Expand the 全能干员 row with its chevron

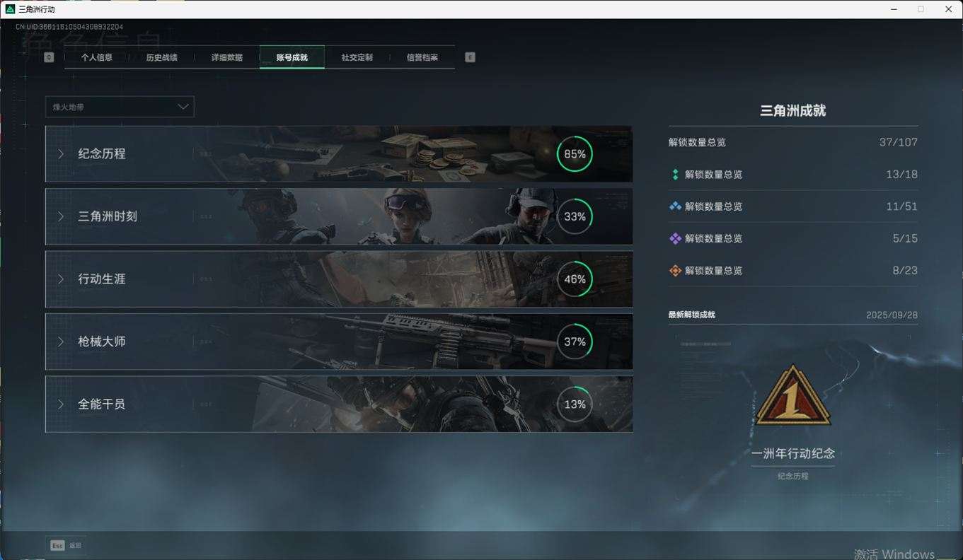pyautogui.click(x=61, y=404)
